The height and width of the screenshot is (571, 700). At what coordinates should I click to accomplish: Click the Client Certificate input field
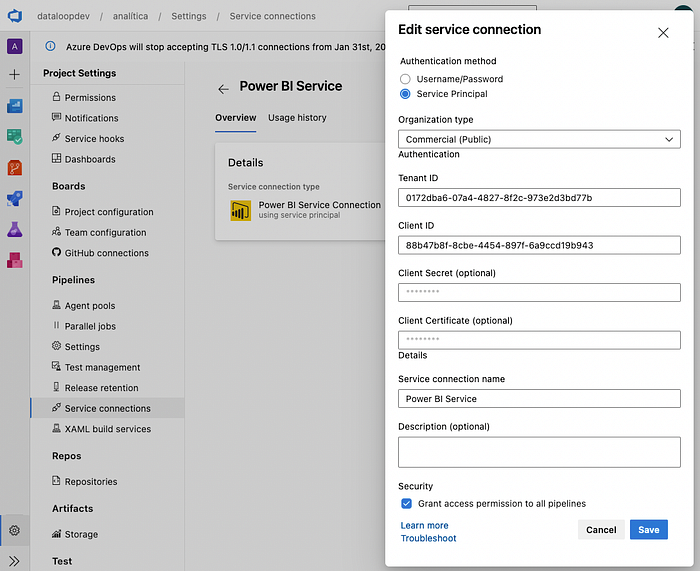(539, 340)
